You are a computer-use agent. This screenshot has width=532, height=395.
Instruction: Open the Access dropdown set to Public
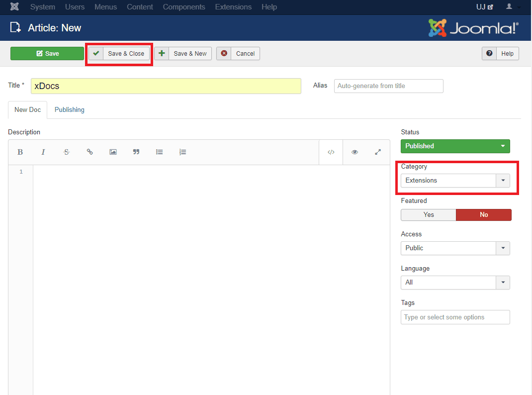click(x=455, y=248)
